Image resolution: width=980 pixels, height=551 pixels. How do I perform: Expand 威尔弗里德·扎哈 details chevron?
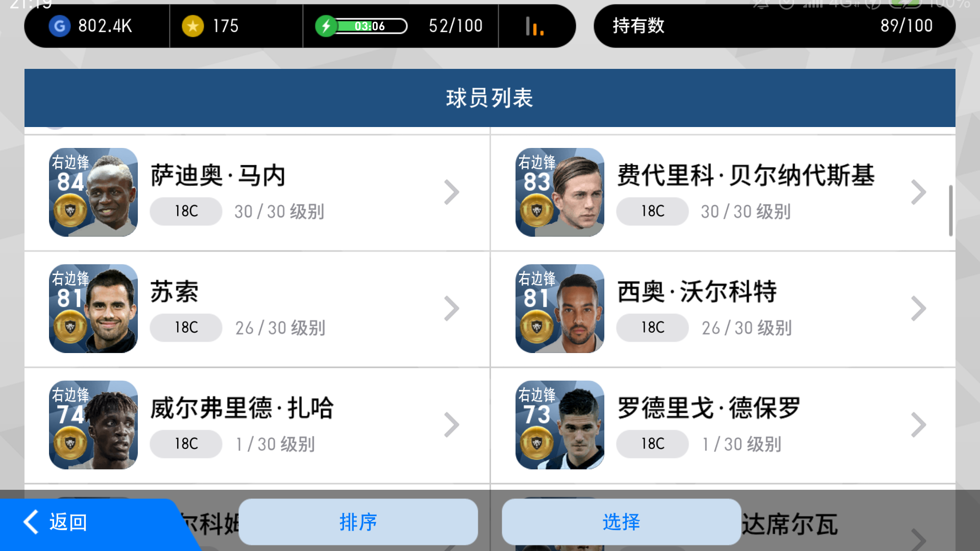click(451, 425)
